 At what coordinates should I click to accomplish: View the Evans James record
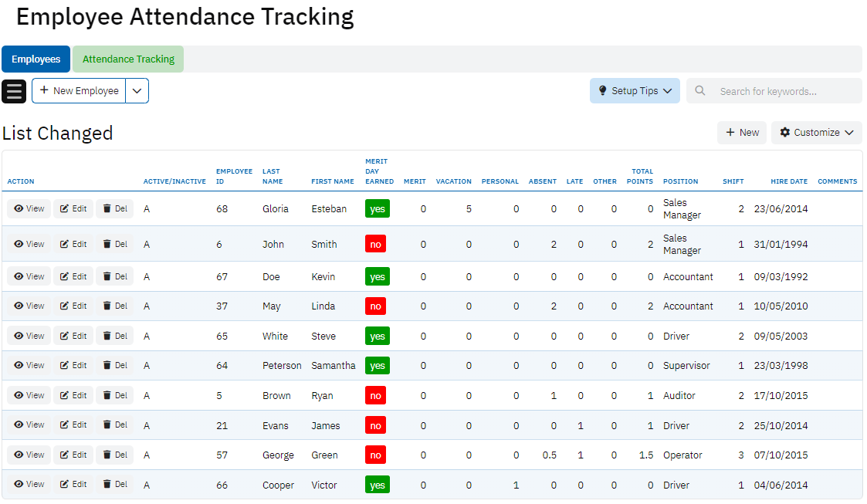tap(29, 425)
